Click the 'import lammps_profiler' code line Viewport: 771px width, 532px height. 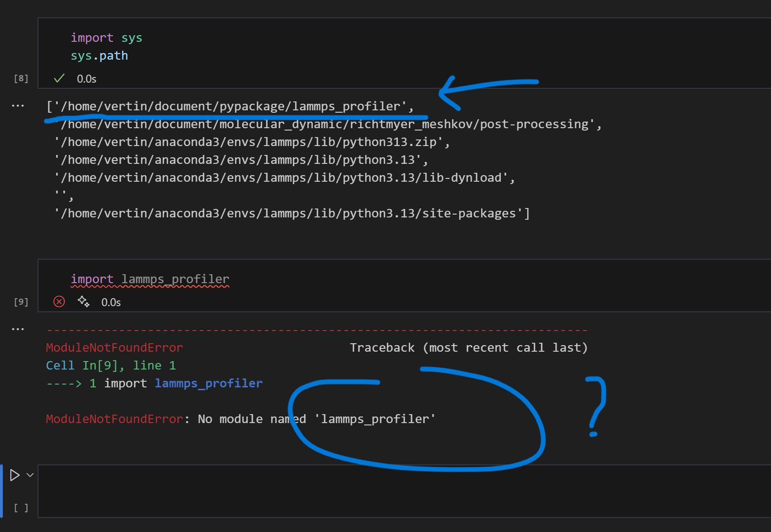(150, 279)
